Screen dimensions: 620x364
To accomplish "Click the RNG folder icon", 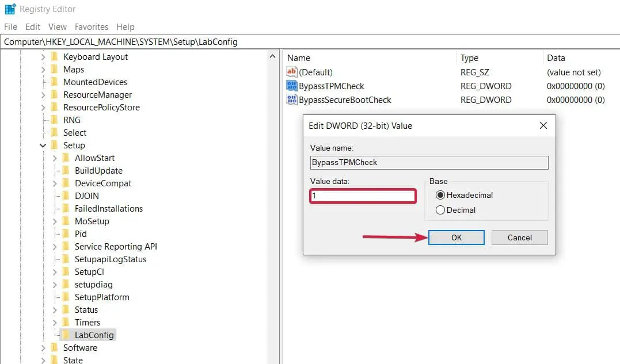I will coord(55,120).
